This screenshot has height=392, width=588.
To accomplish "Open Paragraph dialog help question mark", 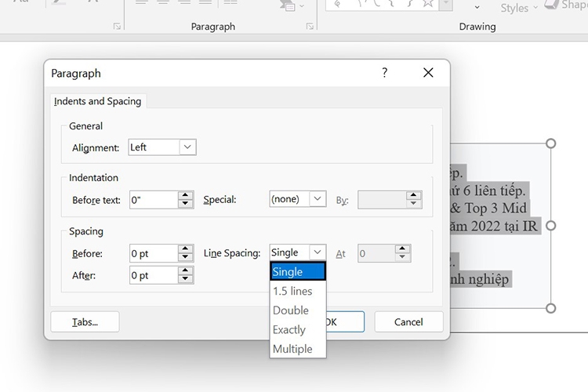I will [385, 72].
